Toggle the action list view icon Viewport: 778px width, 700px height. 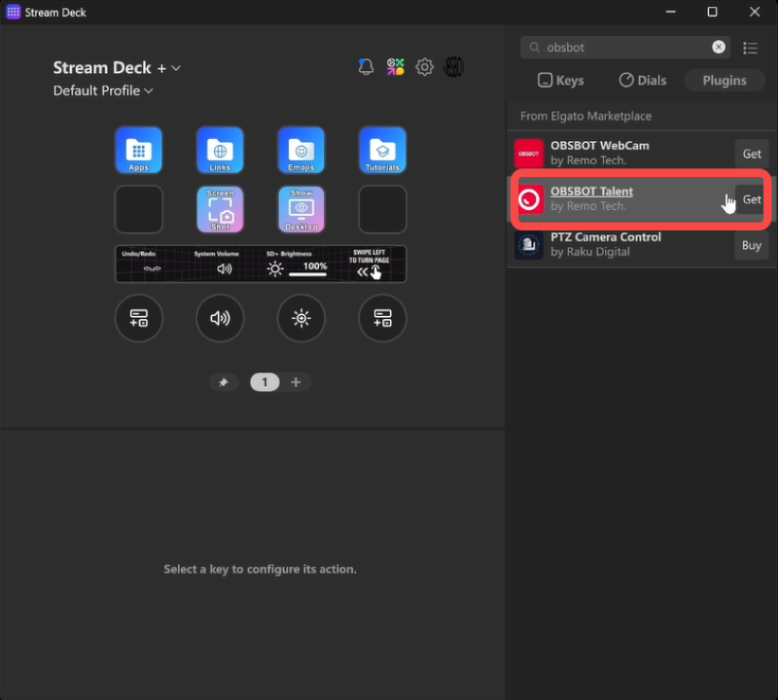click(750, 48)
